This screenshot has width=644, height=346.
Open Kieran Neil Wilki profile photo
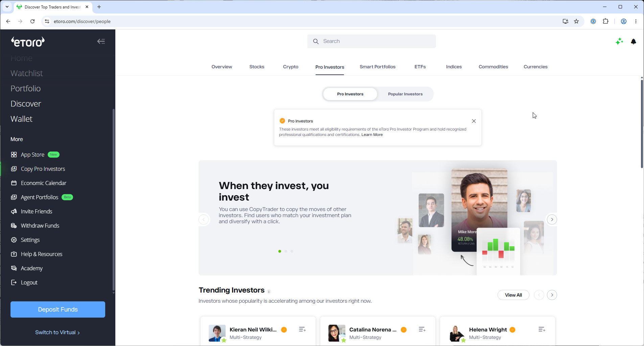click(217, 333)
